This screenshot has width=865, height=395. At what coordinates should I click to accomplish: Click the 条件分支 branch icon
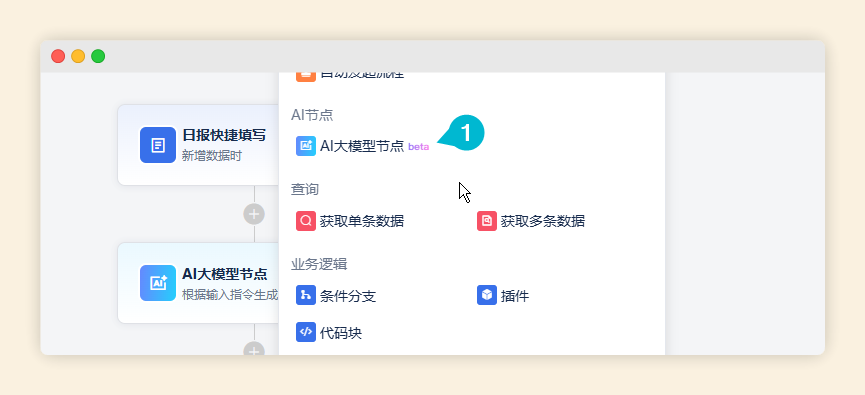click(306, 295)
